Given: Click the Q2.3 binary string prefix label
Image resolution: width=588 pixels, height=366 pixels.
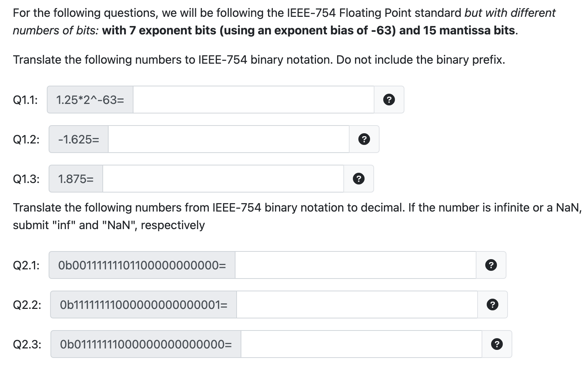Looking at the screenshot, I should point(146,344).
